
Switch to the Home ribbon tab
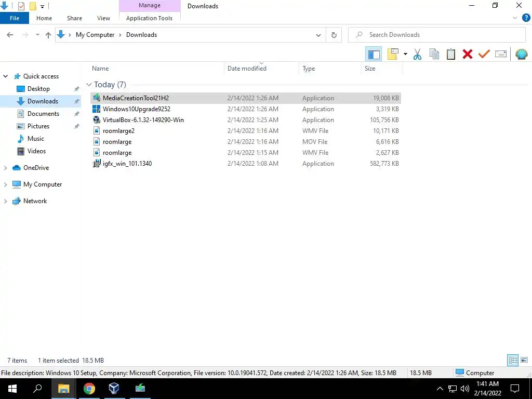pyautogui.click(x=44, y=18)
